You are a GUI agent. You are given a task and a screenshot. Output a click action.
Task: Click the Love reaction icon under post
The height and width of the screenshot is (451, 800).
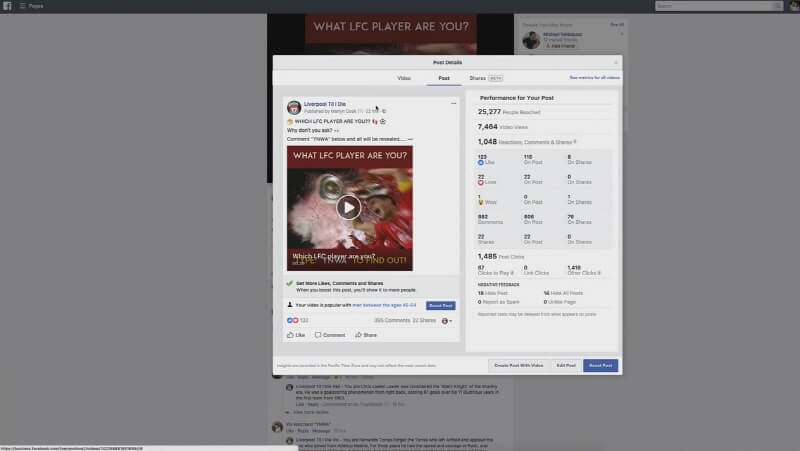point(295,320)
